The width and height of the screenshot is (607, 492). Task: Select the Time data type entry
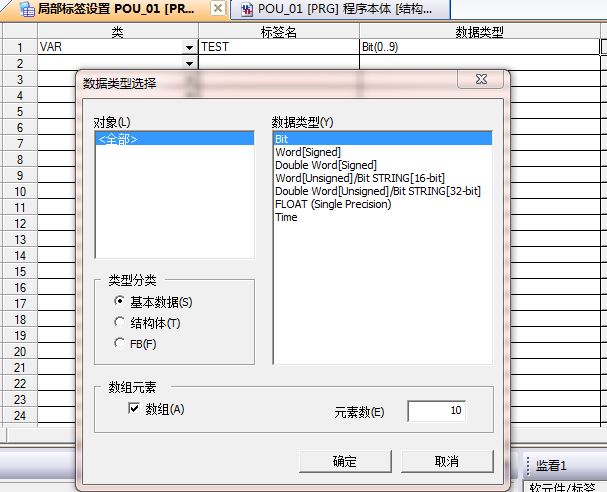[286, 217]
